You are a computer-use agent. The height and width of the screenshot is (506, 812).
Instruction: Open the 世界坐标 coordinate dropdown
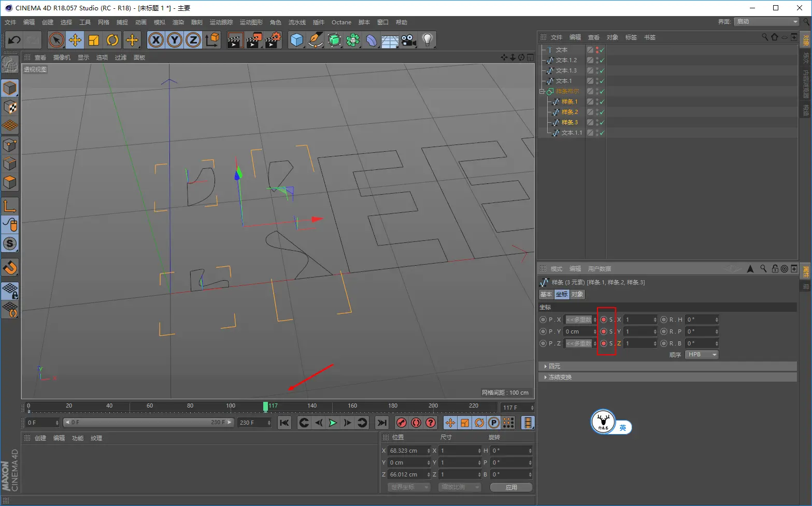click(x=409, y=487)
